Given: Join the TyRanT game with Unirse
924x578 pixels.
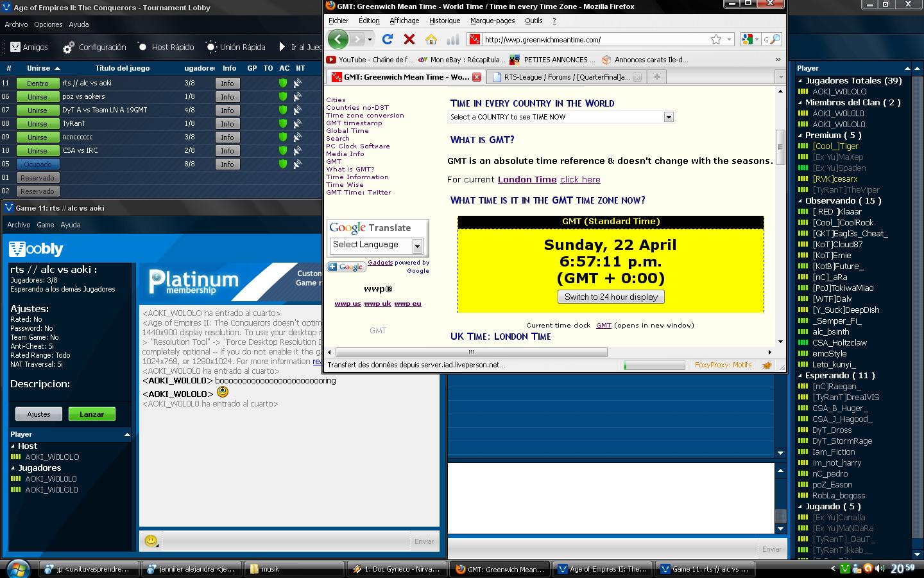Looking at the screenshot, I should [37, 123].
